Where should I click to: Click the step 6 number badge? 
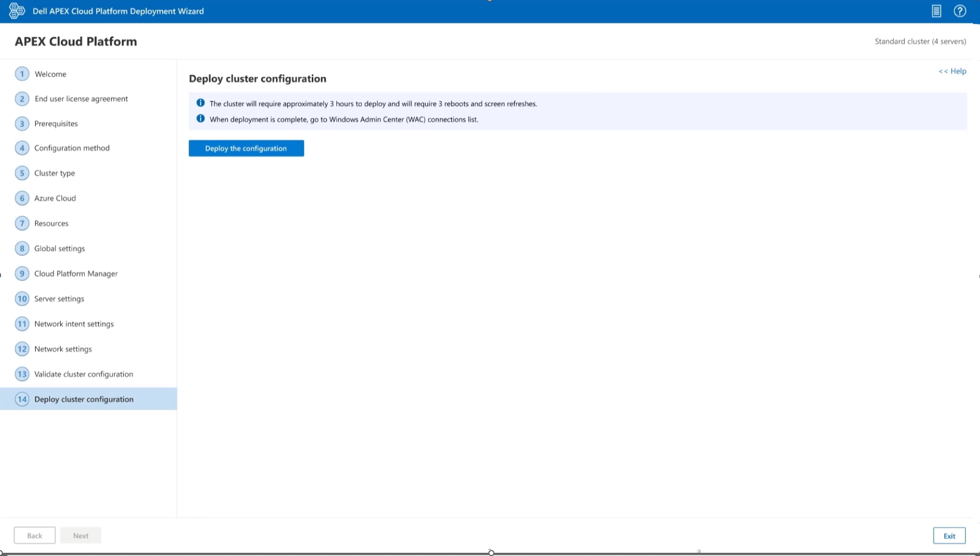[22, 198]
